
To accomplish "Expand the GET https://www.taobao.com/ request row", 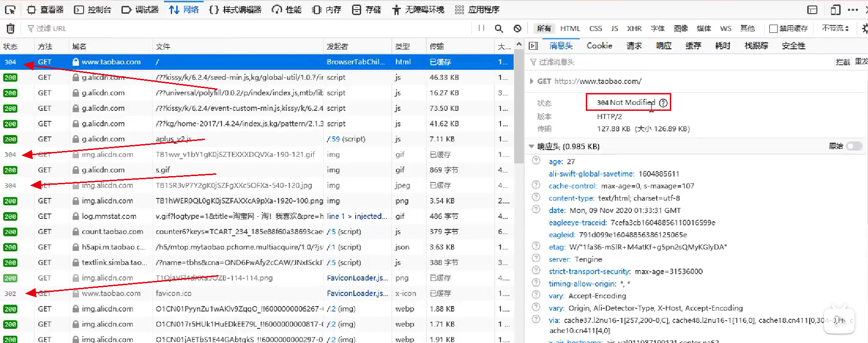I will pos(531,81).
